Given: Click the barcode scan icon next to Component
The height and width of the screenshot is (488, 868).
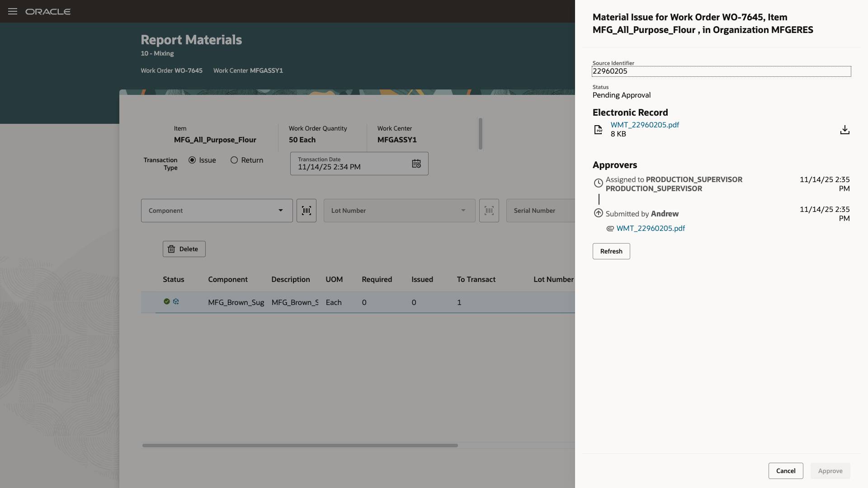Looking at the screenshot, I should point(306,210).
